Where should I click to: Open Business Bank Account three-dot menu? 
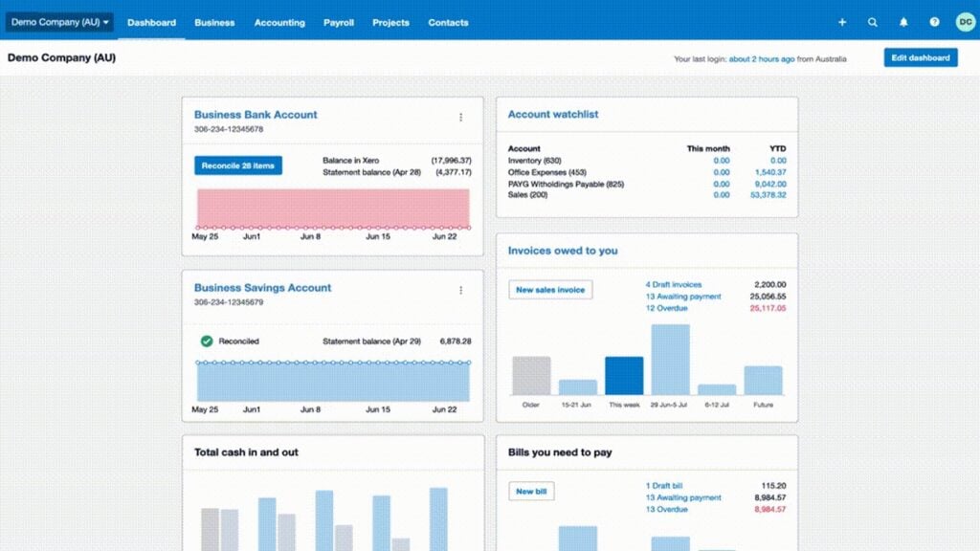click(x=460, y=118)
